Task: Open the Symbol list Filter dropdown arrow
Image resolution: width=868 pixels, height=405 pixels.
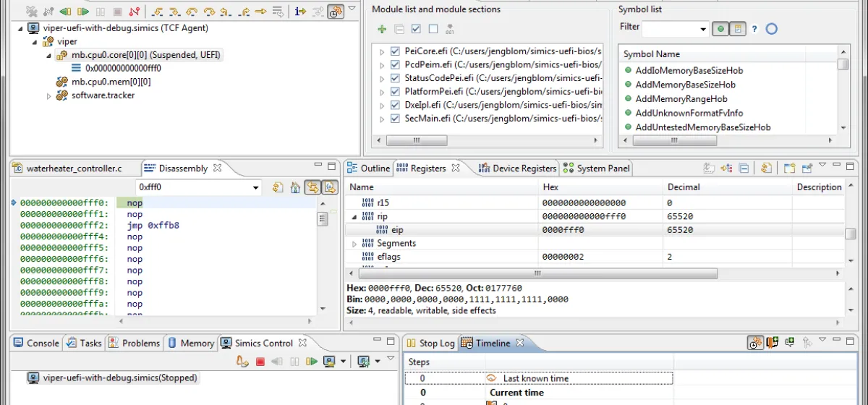Action: 704,30
